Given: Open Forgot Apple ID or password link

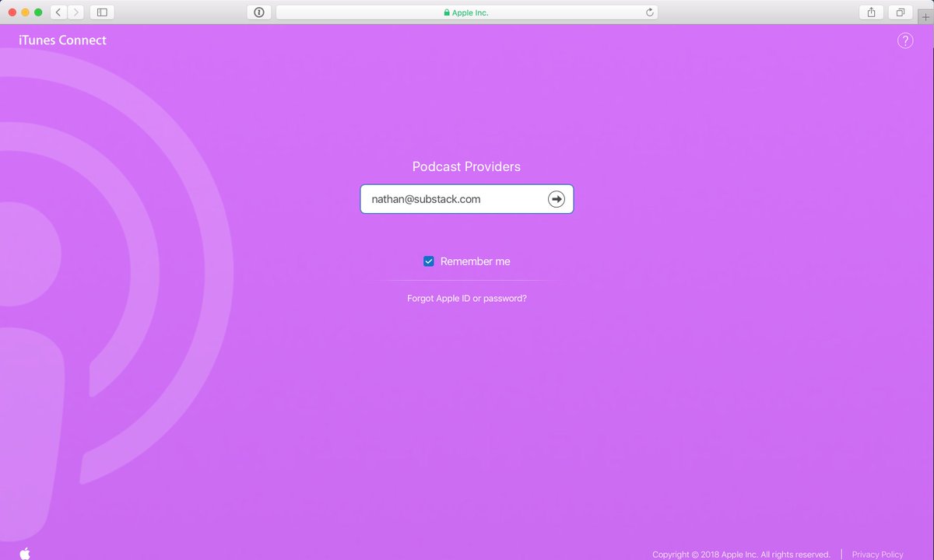Looking at the screenshot, I should pos(467,298).
